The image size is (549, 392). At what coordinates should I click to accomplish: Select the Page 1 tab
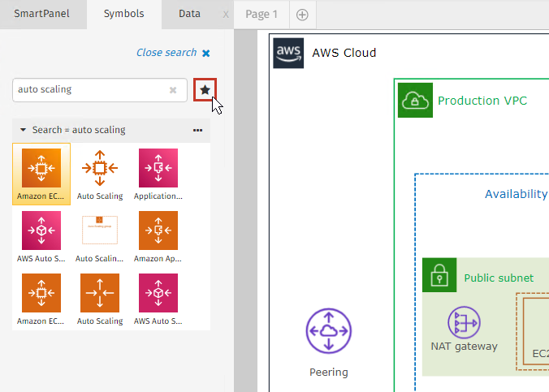pyautogui.click(x=261, y=14)
